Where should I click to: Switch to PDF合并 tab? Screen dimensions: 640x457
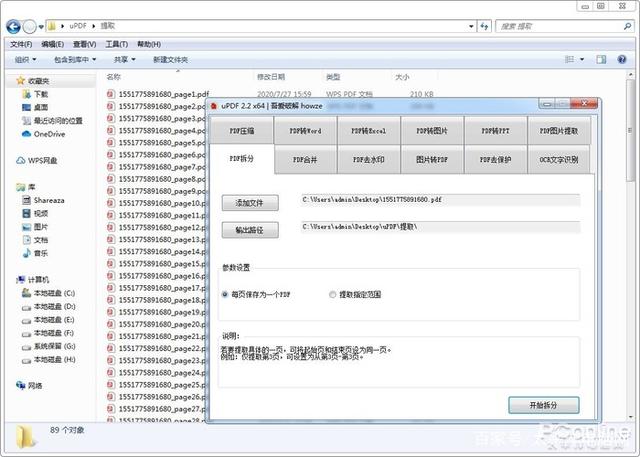point(305,160)
